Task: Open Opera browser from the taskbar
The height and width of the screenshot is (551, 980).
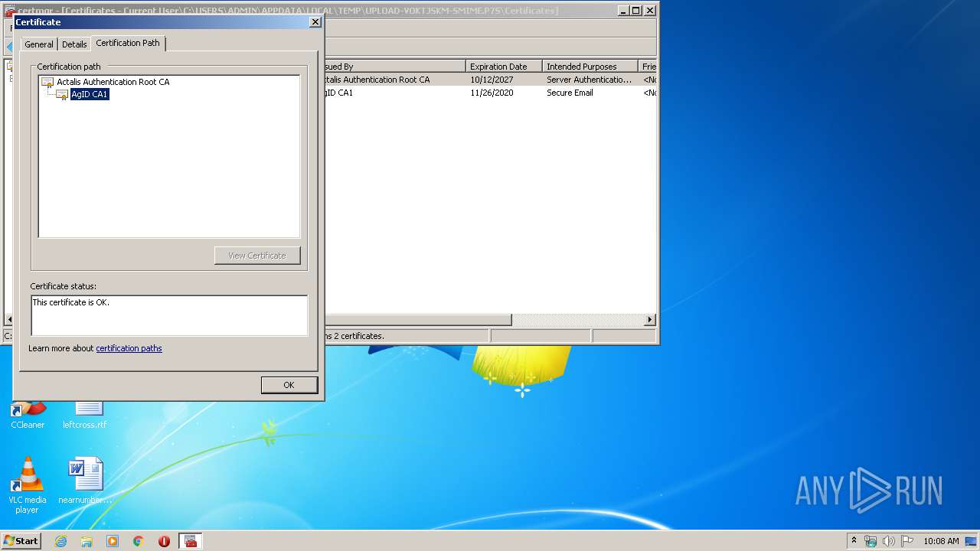Action: [164, 541]
